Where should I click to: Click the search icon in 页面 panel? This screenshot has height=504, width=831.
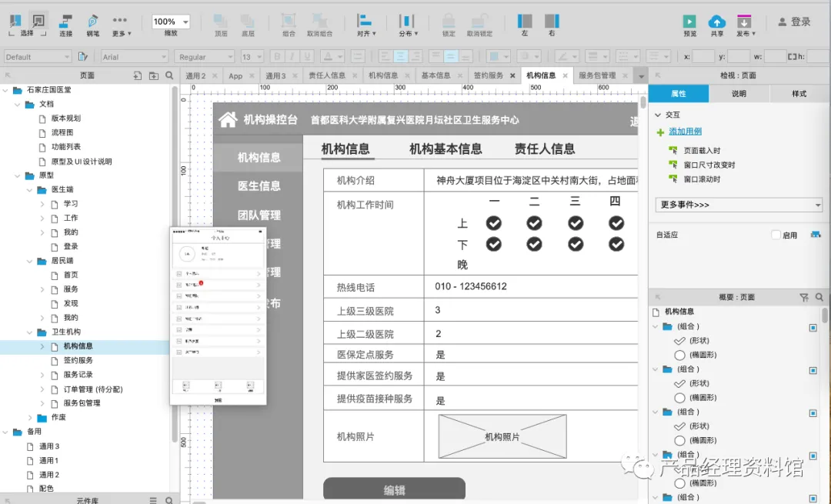[x=169, y=75]
